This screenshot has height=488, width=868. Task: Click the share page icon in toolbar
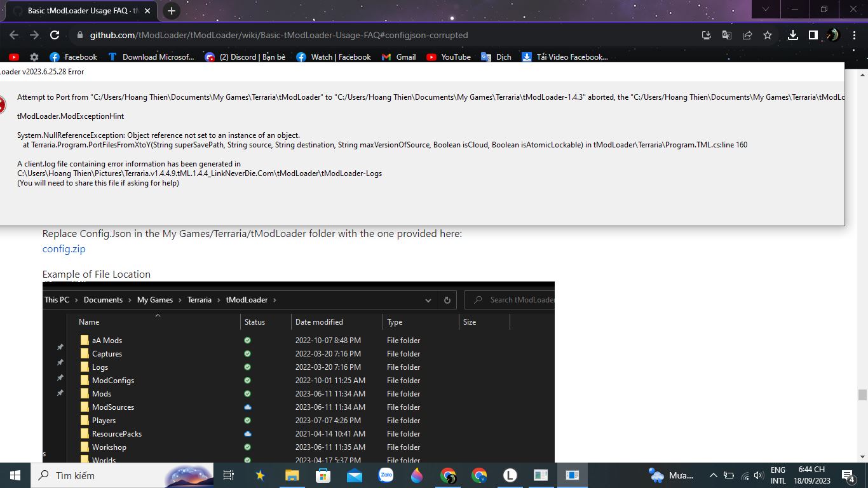(x=747, y=36)
